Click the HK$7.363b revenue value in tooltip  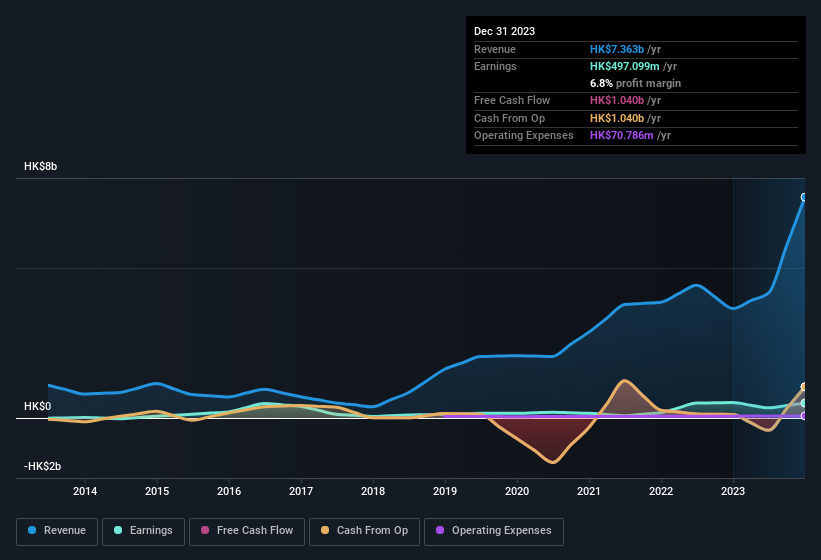pos(617,49)
